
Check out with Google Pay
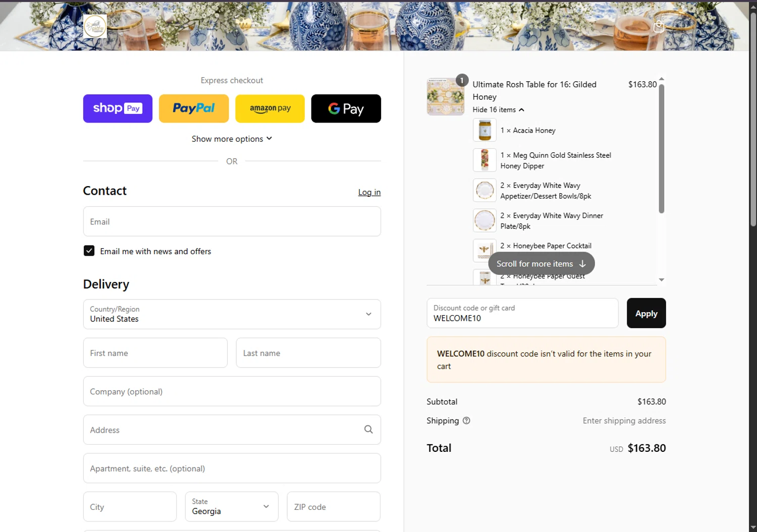click(346, 108)
